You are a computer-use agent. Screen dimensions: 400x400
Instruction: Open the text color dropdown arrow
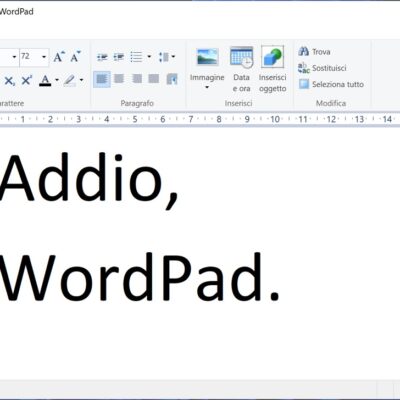click(57, 80)
